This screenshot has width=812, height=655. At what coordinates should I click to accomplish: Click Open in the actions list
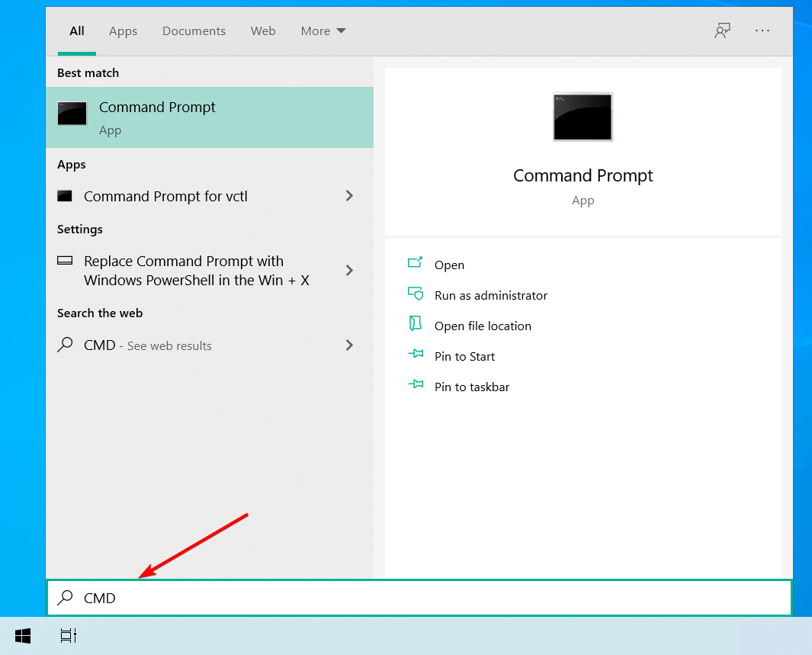(449, 265)
